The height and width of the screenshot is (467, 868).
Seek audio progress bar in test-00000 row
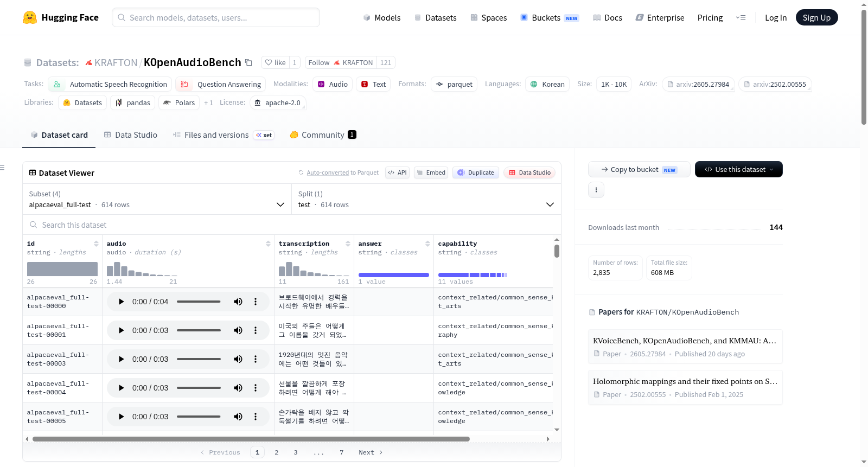tap(199, 302)
